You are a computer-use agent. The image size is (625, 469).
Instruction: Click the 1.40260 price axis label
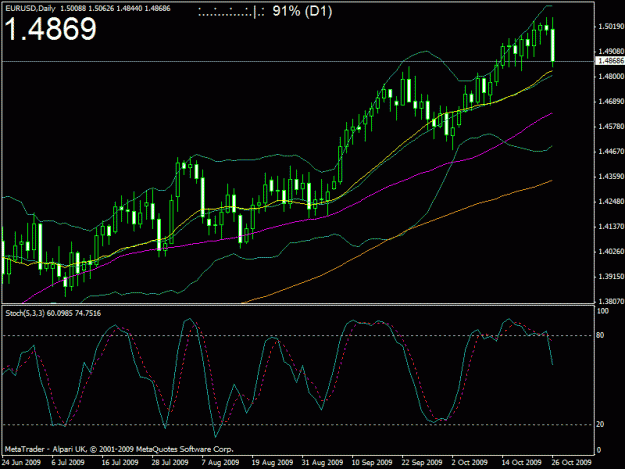(x=611, y=251)
